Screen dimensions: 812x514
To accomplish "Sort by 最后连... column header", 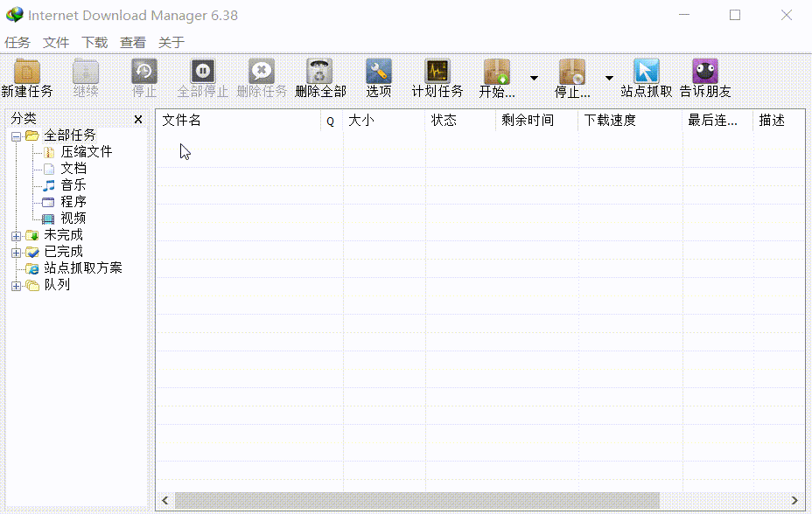I will point(717,121).
